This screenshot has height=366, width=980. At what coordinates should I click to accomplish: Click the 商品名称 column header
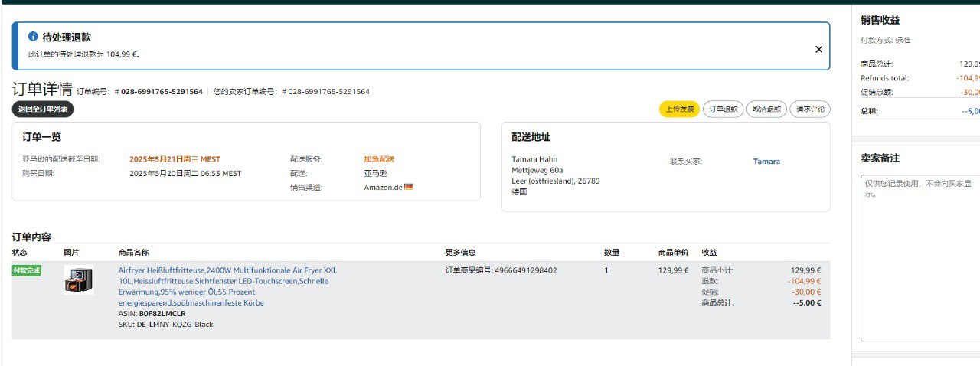(133, 253)
